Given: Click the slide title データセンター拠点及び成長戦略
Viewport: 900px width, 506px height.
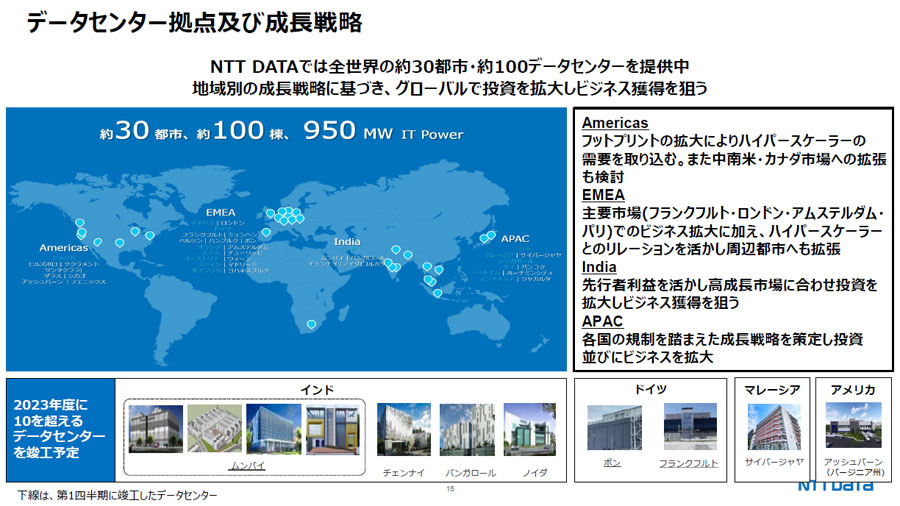Looking at the screenshot, I should pos(195,23).
